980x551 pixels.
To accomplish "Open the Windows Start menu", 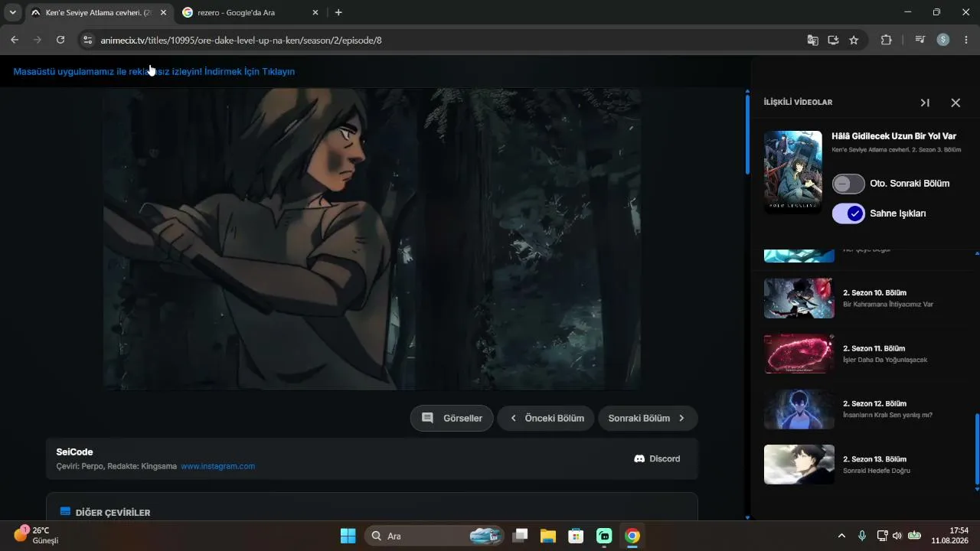I will [x=348, y=536].
